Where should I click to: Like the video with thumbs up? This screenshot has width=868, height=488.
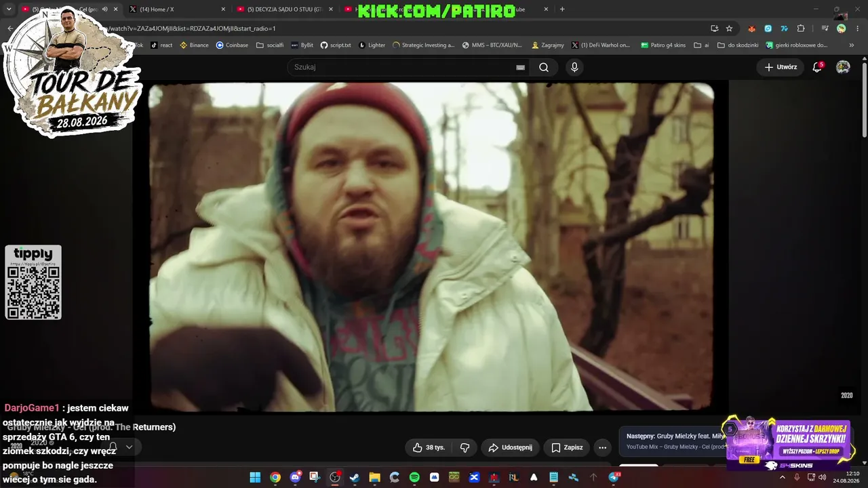(x=429, y=447)
